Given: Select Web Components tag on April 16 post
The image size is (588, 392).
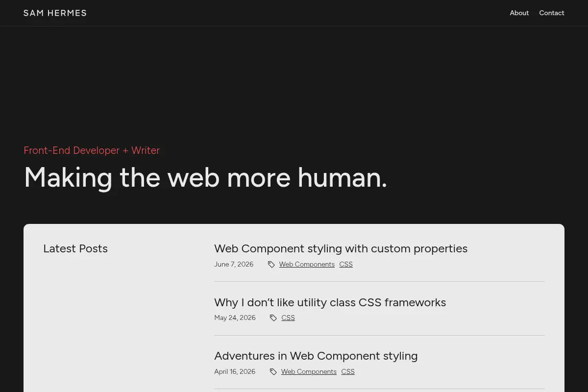Looking at the screenshot, I should 309,371.
